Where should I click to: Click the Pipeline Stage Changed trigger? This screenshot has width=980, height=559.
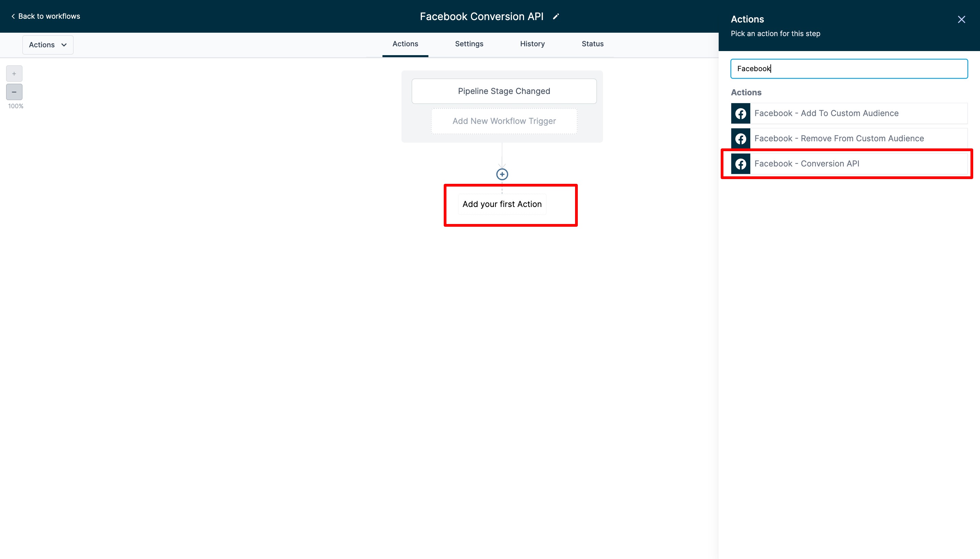tap(504, 91)
